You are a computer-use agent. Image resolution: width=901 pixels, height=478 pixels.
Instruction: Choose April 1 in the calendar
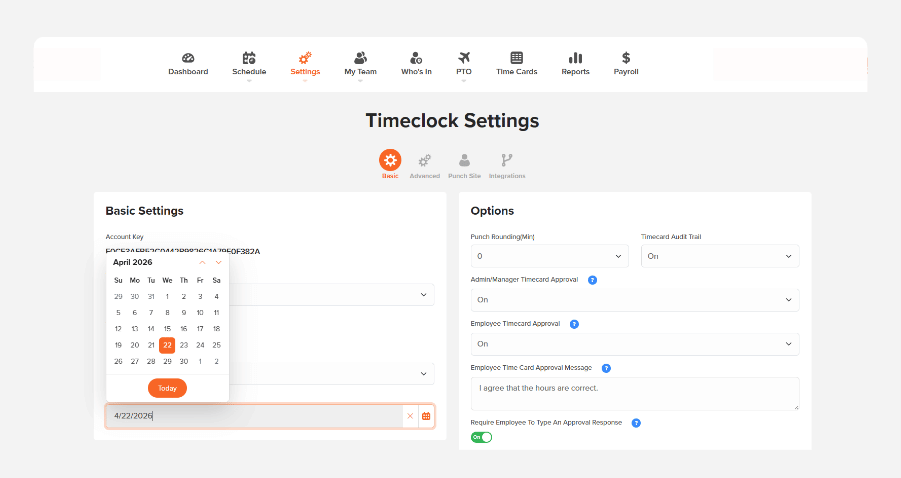[x=167, y=296]
